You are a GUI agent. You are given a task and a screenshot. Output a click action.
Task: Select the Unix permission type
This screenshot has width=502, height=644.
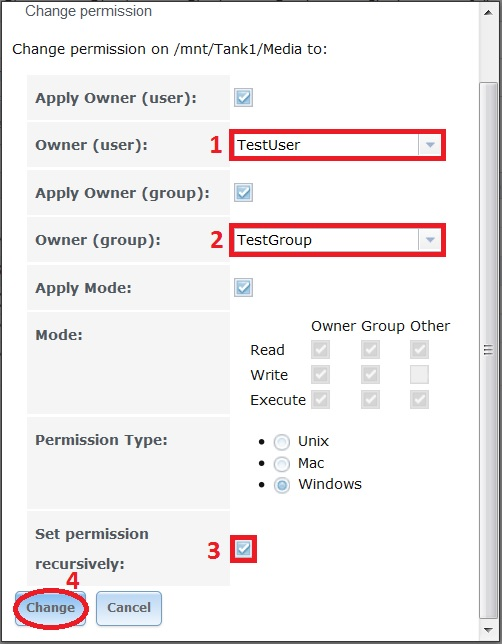click(x=282, y=442)
